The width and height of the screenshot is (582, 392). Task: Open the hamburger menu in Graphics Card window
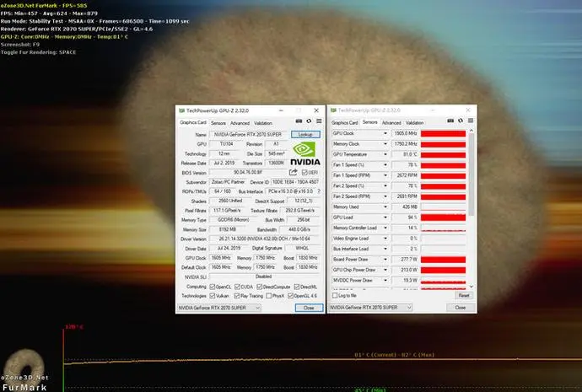coord(319,121)
